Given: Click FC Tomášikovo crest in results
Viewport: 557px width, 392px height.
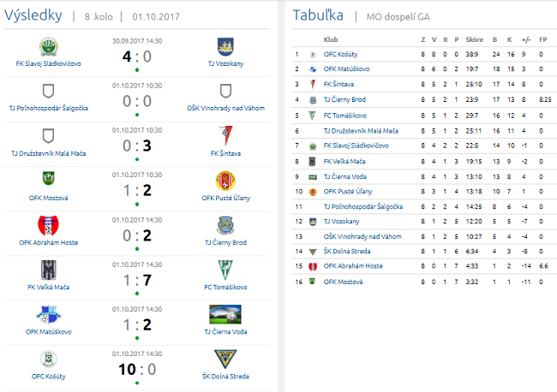Looking at the screenshot, I should coord(225,269).
